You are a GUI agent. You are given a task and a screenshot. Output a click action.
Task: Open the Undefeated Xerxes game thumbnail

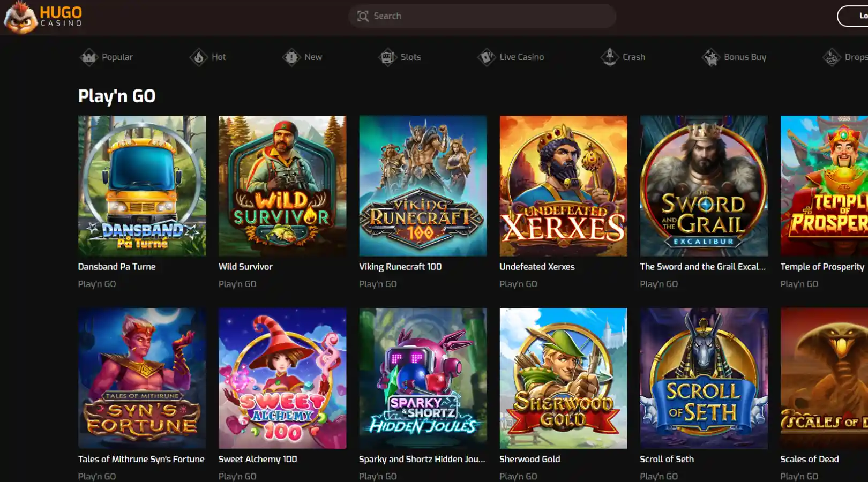coord(563,186)
